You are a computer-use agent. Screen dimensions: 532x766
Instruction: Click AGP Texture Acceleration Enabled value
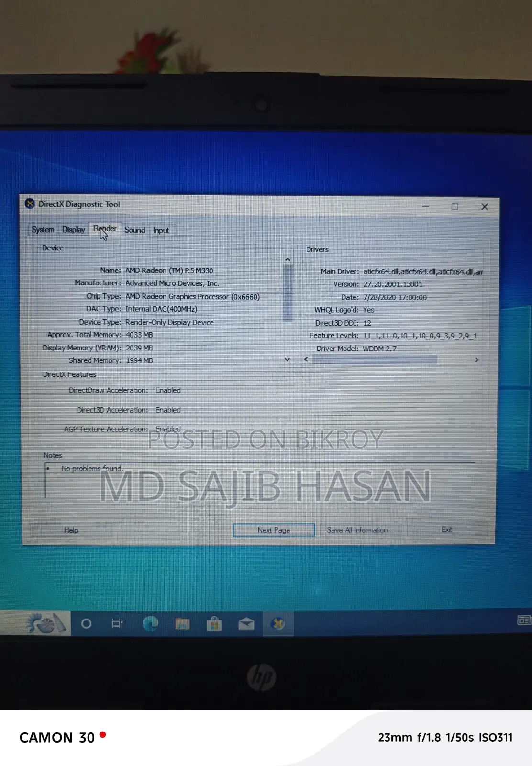(x=168, y=429)
